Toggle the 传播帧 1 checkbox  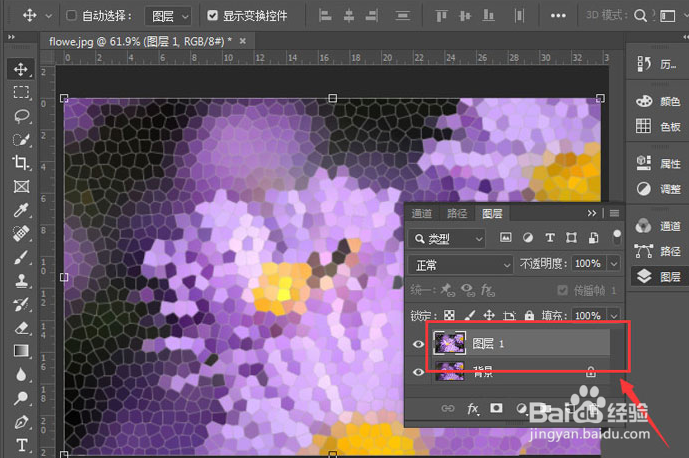[562, 290]
